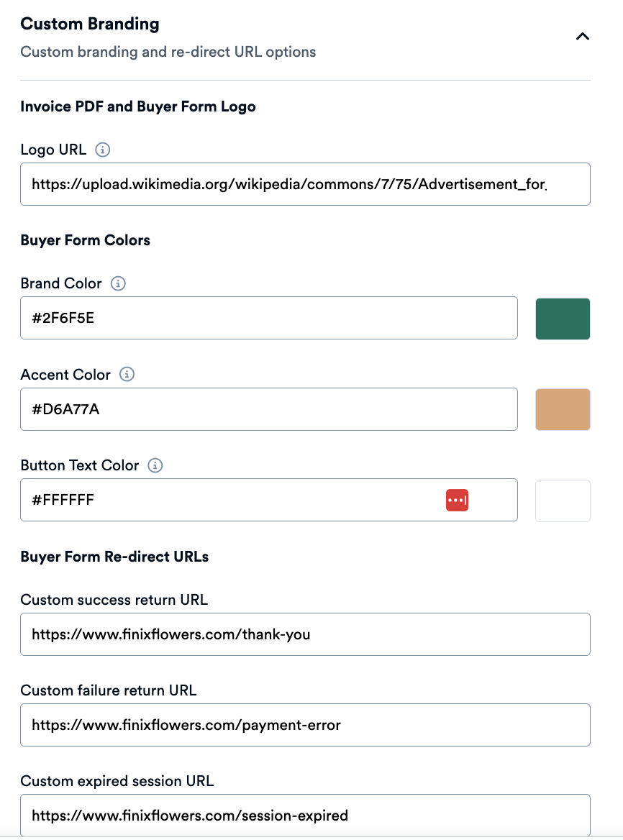The width and height of the screenshot is (623, 840).
Task: Click the Custom success return URL field
Action: coord(305,634)
